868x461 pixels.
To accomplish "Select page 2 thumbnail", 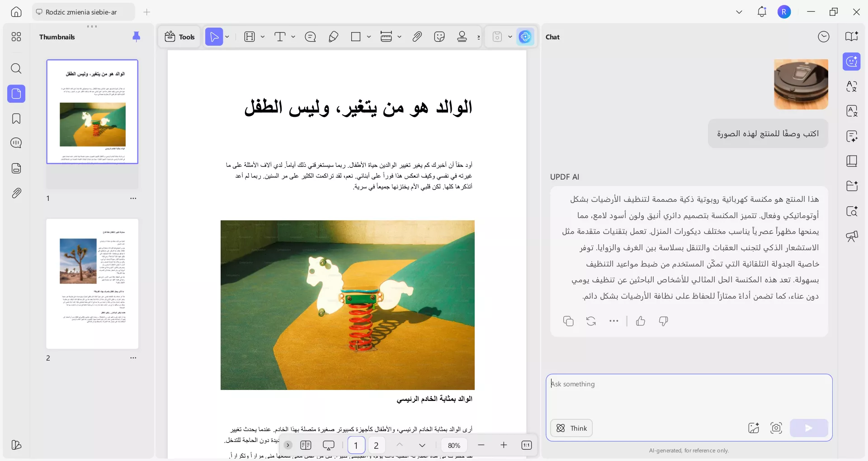I will [92, 284].
